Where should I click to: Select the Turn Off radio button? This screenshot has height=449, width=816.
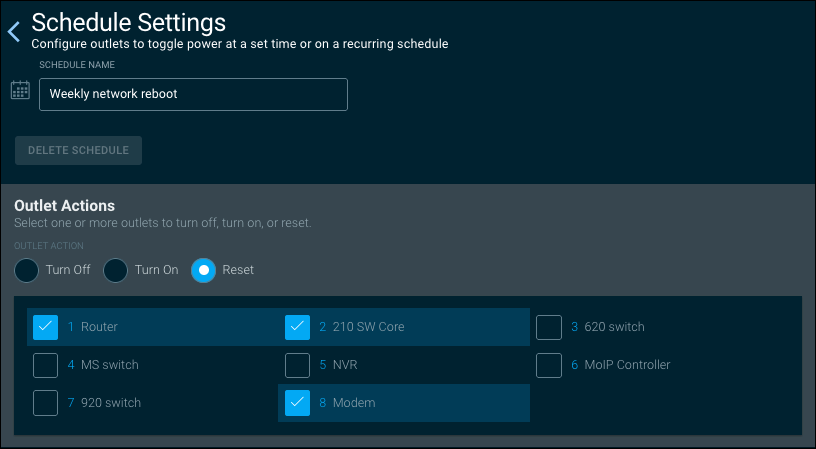click(x=27, y=270)
